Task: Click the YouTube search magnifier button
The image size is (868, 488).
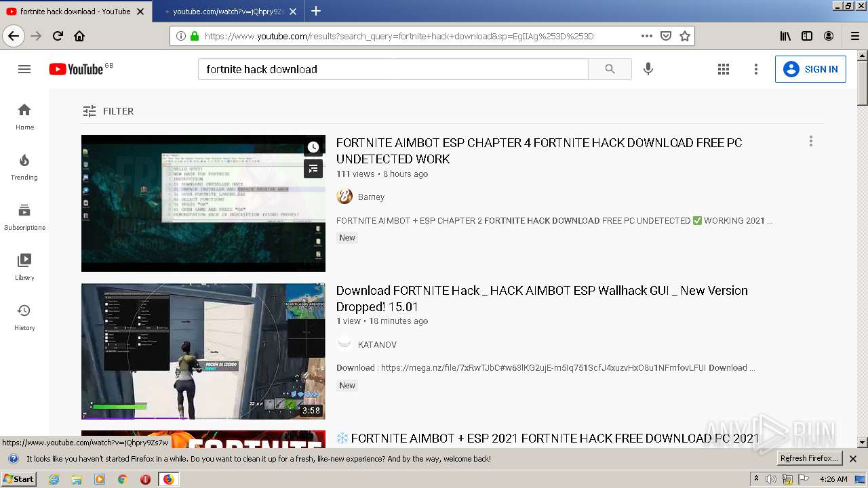Action: pyautogui.click(x=610, y=69)
